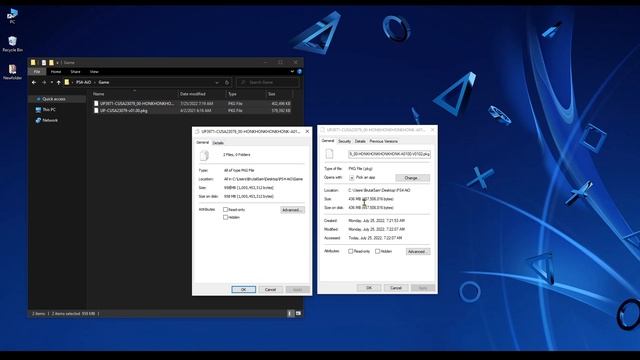Viewport: 640px width, 360px height.
Task: Open the View ribbon tab
Action: tap(94, 71)
